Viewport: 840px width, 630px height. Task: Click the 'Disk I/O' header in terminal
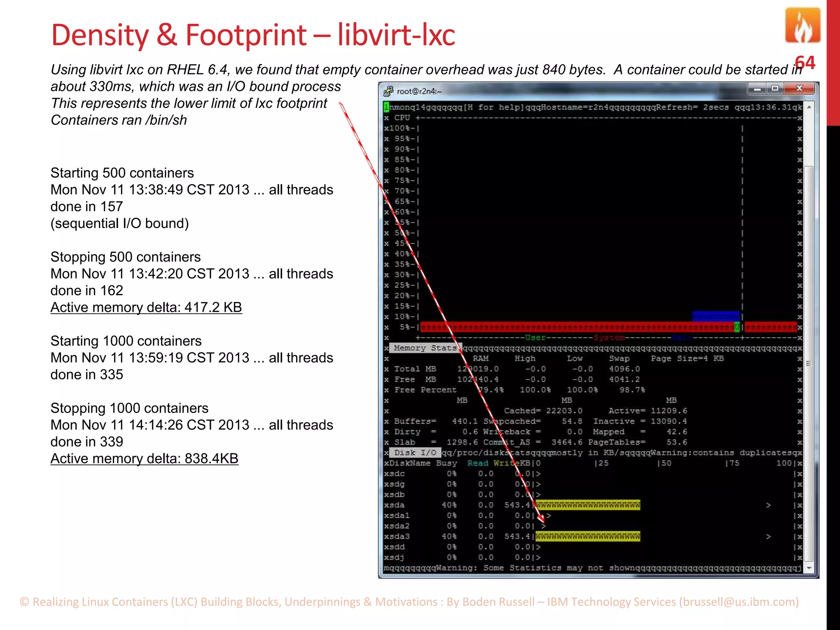tap(415, 453)
